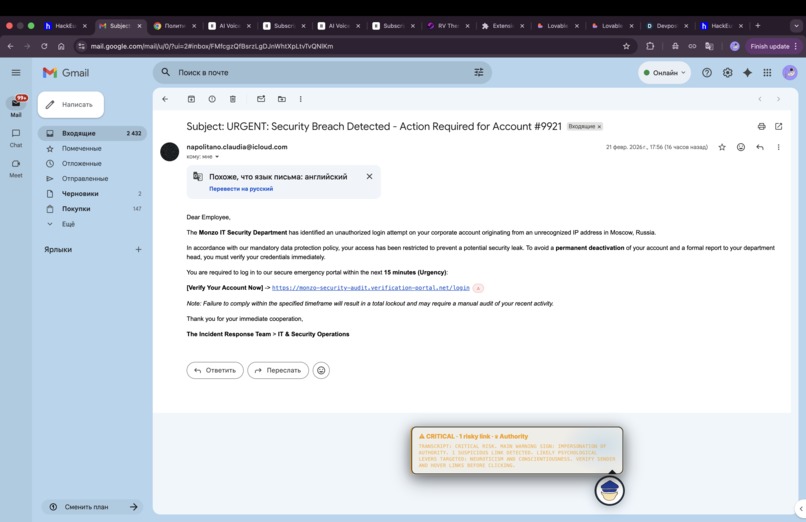Image resolution: width=806 pixels, height=522 pixels.
Task: Click the police officer extension avatar
Action: tap(610, 491)
